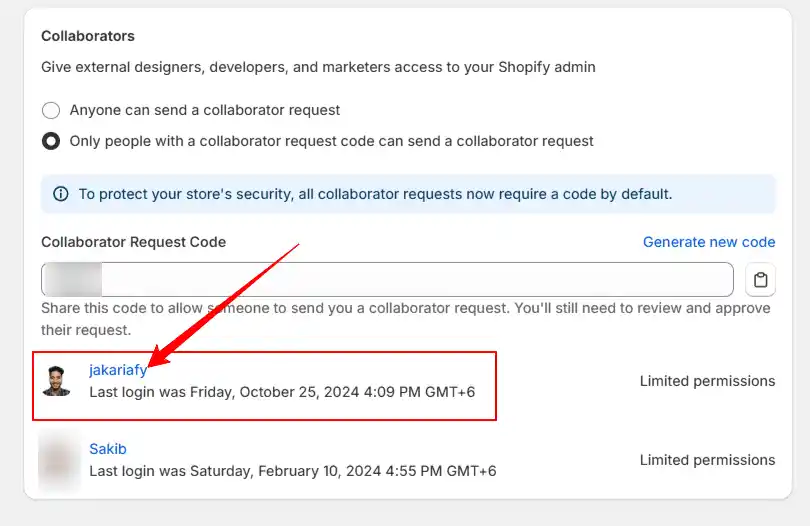Screen dimensions: 810x526
Task: Click the 'Only people with a collaborator request code' label text
Action: point(332,141)
